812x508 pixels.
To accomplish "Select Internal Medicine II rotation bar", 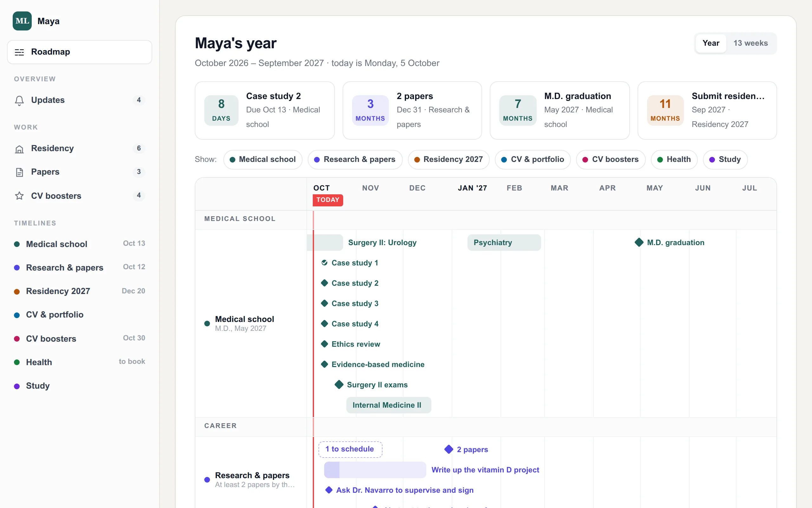I will 389,405.
